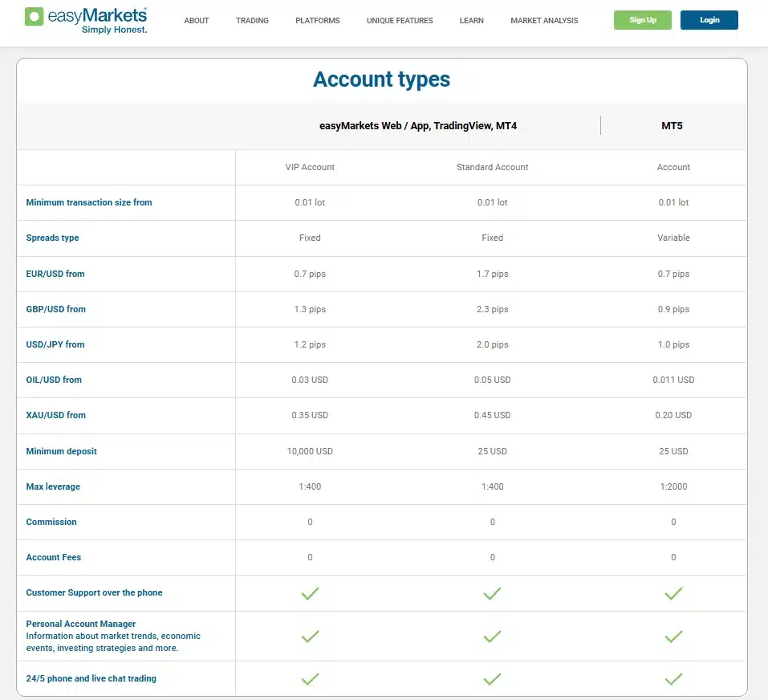The height and width of the screenshot is (700, 768).
Task: Click the USD/JPY from row label
Action: [x=55, y=344]
